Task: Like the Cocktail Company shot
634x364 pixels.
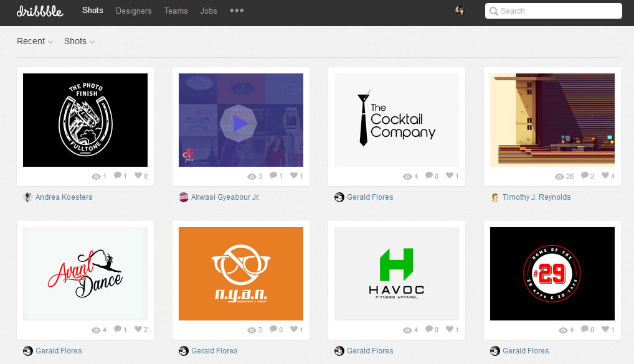Action: click(450, 175)
